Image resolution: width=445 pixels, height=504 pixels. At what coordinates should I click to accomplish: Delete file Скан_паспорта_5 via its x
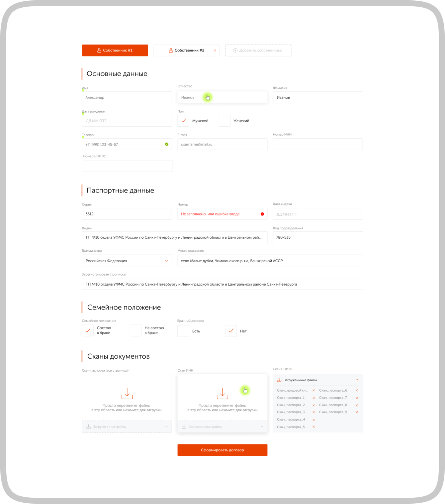click(x=313, y=427)
